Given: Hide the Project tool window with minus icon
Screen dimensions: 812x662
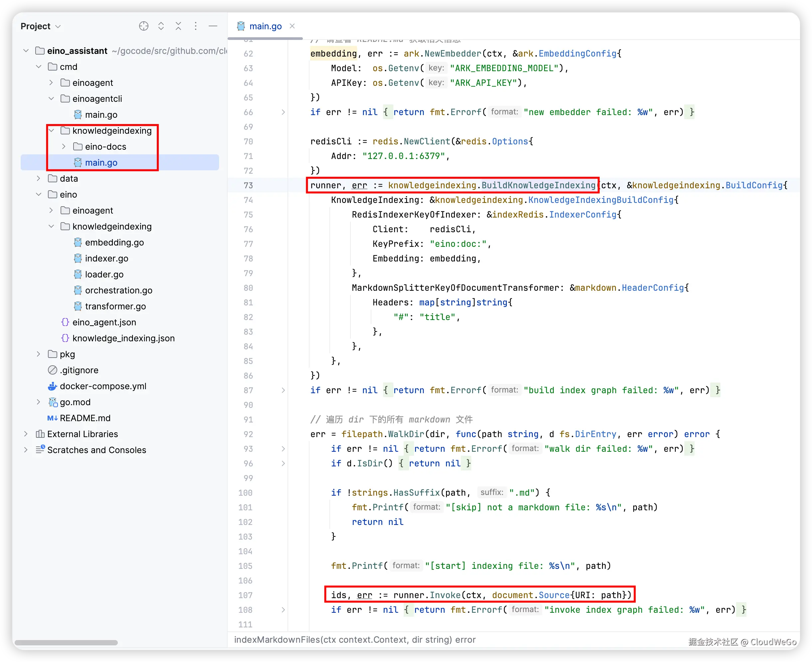Looking at the screenshot, I should pos(213,26).
